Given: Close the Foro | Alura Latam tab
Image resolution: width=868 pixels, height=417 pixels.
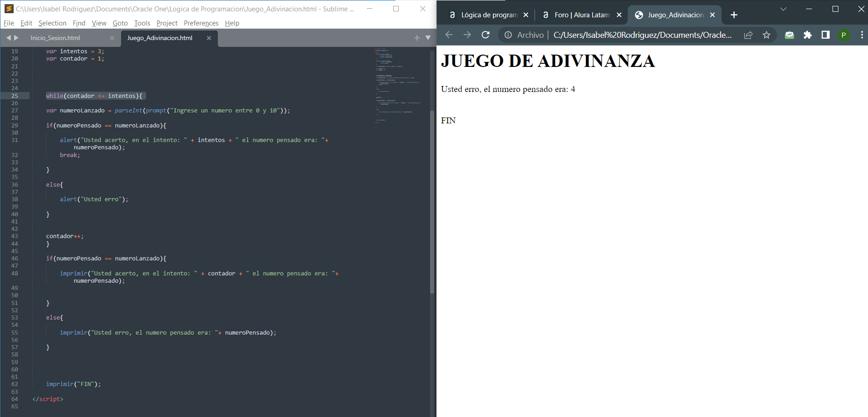Looking at the screenshot, I should [x=619, y=15].
